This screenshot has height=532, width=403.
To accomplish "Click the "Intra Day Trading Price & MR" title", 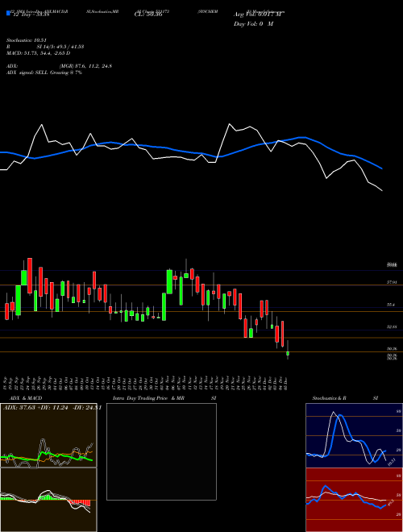I will (x=148, y=398).
